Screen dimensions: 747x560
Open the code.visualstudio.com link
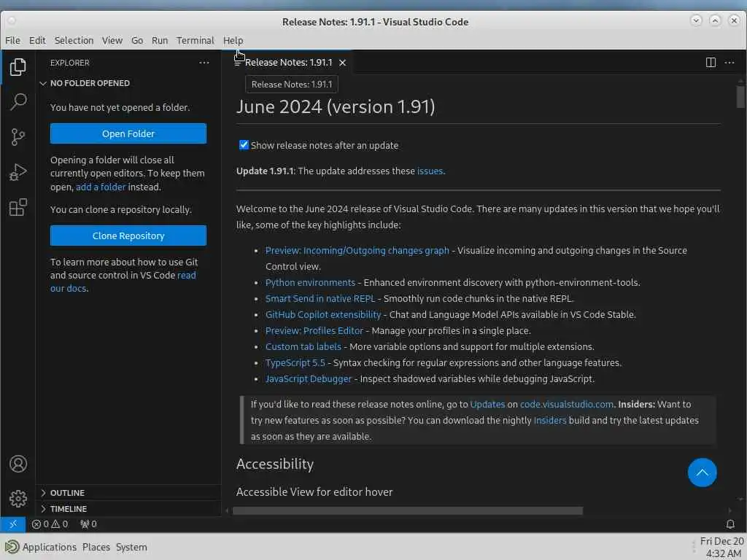pyautogui.click(x=566, y=404)
